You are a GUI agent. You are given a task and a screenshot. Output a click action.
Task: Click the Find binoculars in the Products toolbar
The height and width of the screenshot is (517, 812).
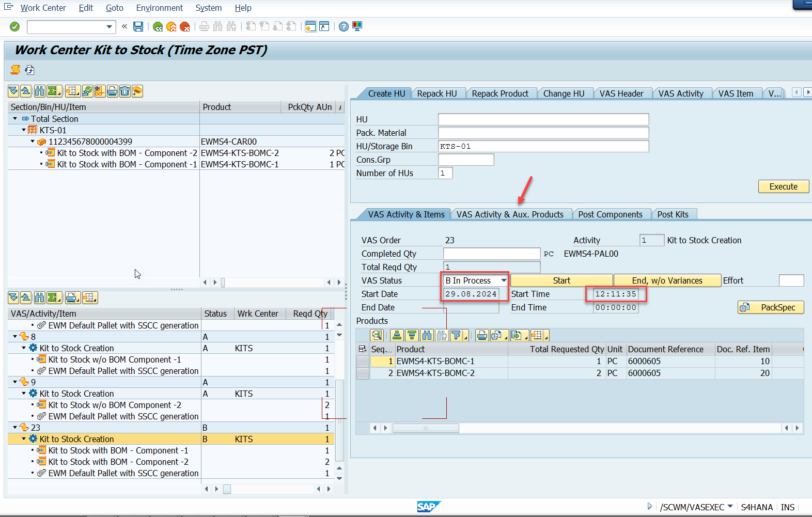427,335
